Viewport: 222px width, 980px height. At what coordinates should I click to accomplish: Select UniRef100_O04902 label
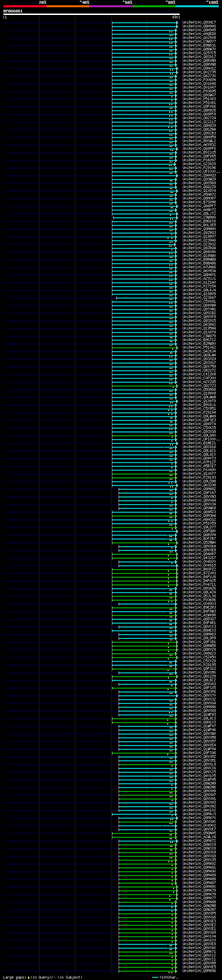199,825
